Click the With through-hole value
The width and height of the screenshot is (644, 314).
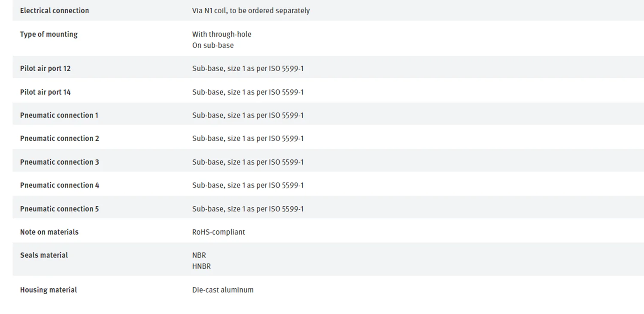(222, 34)
